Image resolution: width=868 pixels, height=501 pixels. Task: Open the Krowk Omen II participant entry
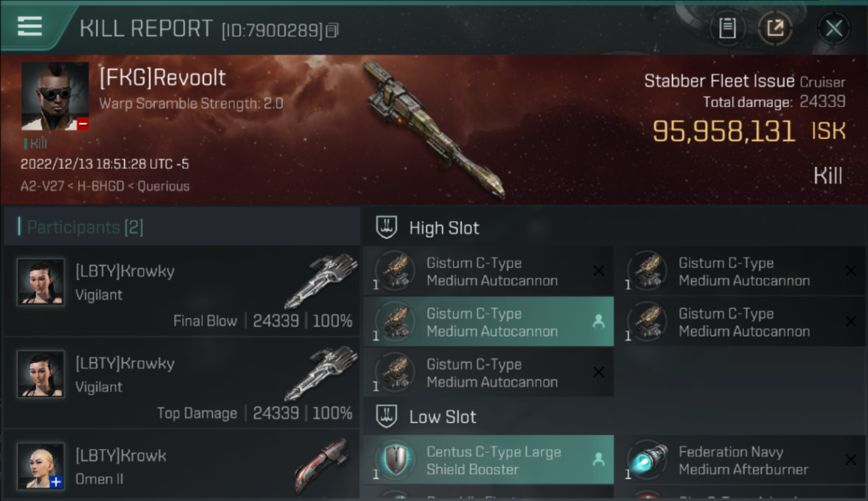[182, 466]
